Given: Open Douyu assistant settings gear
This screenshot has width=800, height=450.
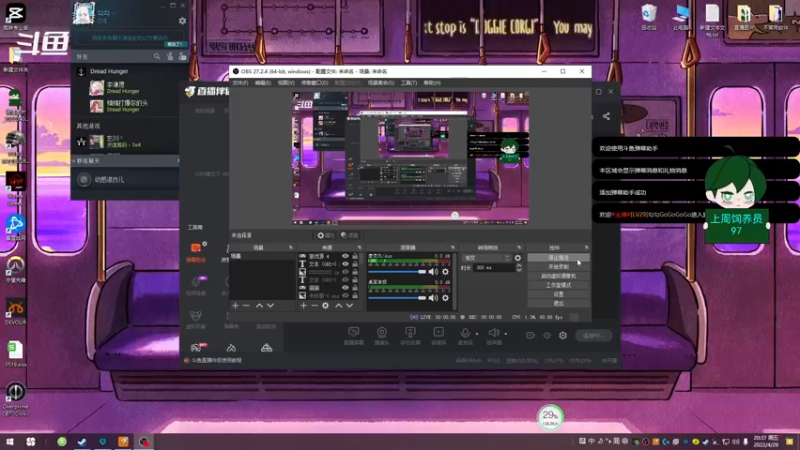Looking at the screenshot, I should pos(563,336).
